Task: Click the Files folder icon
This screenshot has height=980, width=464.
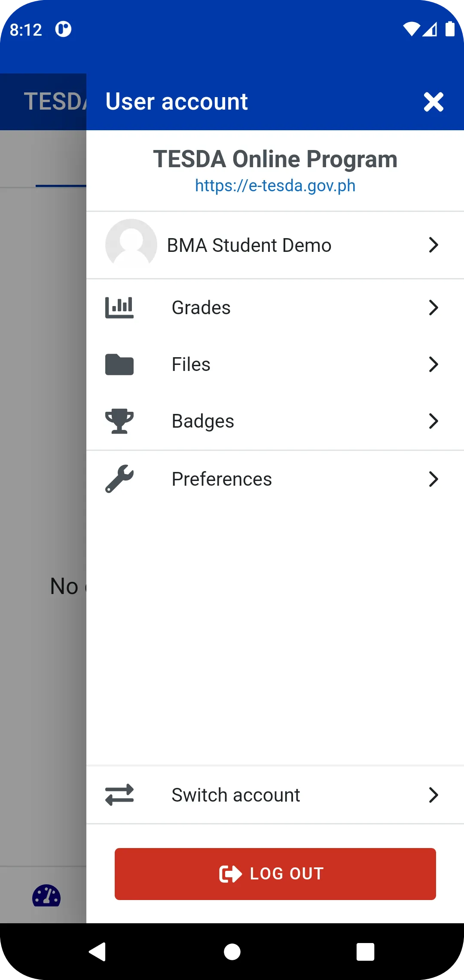Action: point(119,364)
